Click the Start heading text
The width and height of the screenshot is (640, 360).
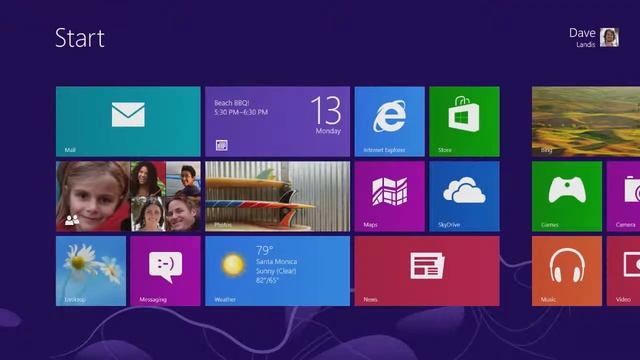(x=80, y=38)
